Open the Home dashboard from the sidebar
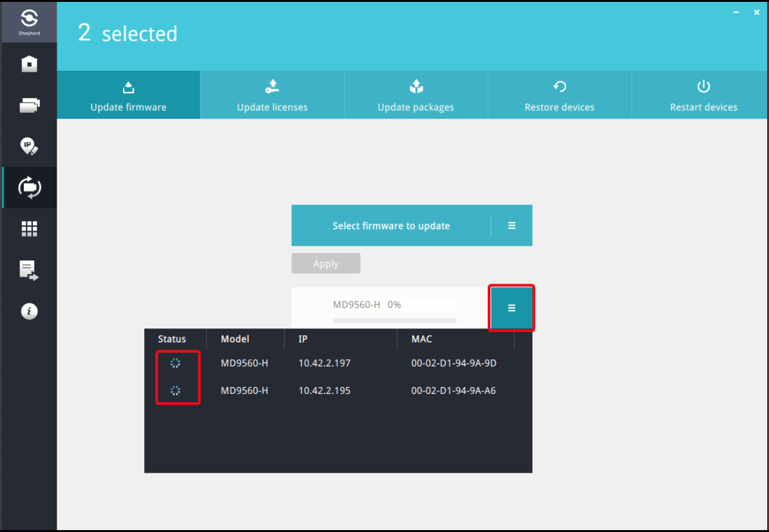 click(29, 63)
